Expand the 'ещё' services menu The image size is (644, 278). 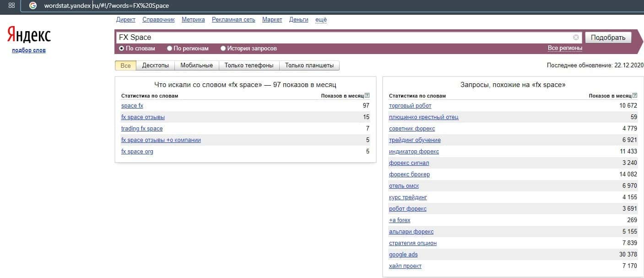coord(321,20)
